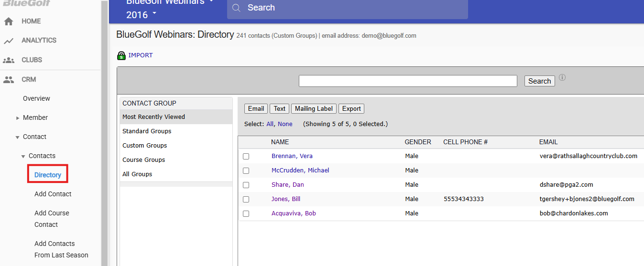The image size is (644, 266).
Task: Tick the checkbox for Acquaviva, Bob
Action: coord(246,213)
